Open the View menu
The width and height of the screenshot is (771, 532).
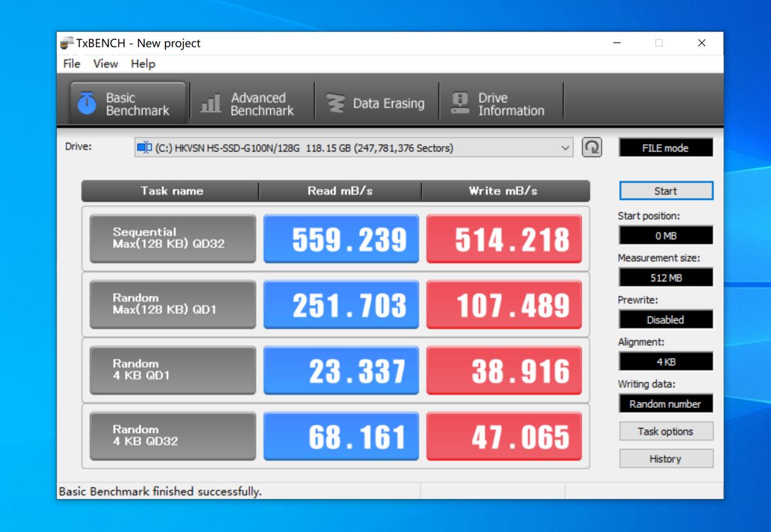pyautogui.click(x=106, y=64)
